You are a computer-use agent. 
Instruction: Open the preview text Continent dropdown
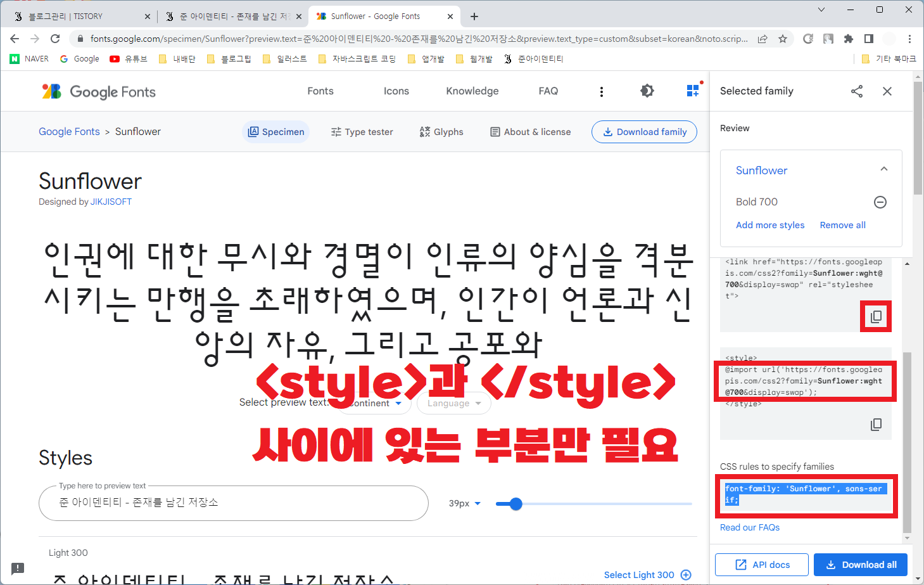click(374, 403)
